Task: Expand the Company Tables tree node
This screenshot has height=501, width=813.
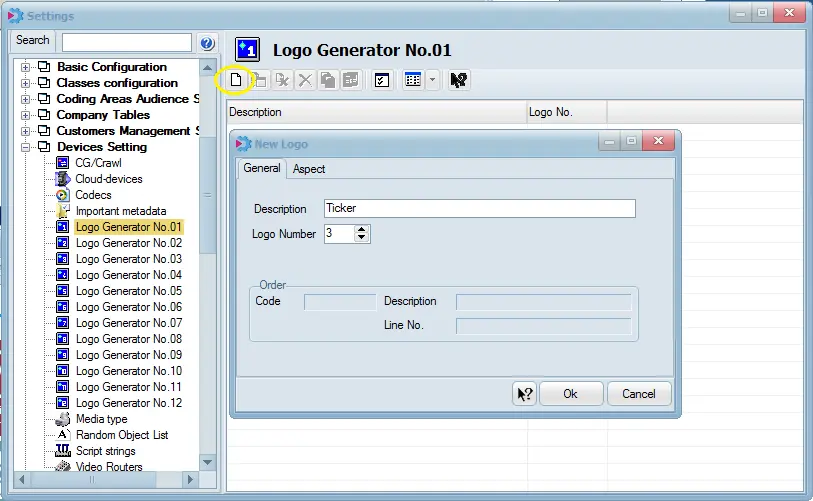Action: coord(26,115)
